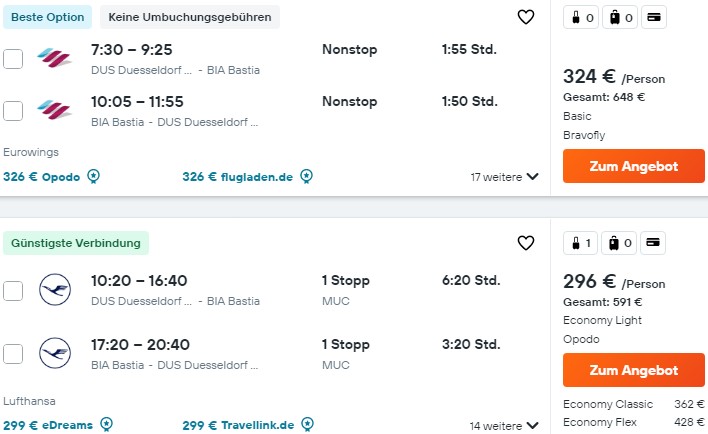Open the 326 € flugladen.de offer link
This screenshot has width=708, height=434.
[238, 177]
